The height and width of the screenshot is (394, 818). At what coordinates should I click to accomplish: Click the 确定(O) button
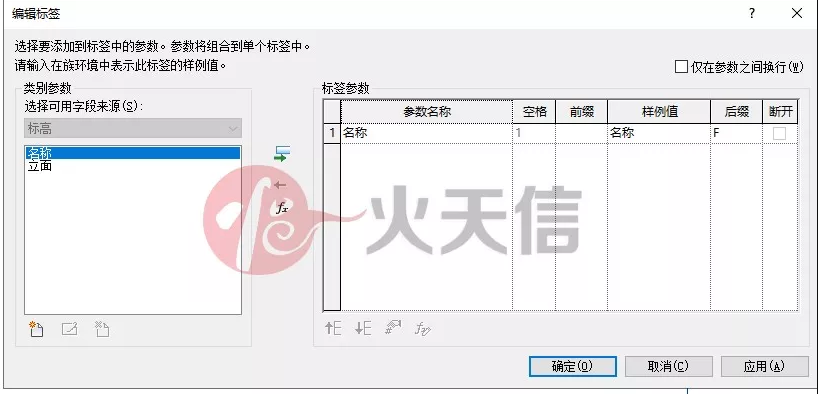pyautogui.click(x=572, y=366)
